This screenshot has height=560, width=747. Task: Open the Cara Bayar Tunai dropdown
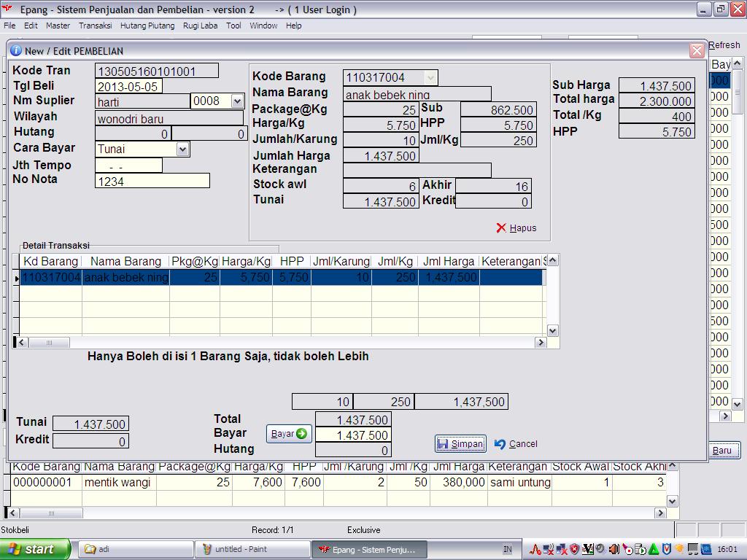(182, 149)
